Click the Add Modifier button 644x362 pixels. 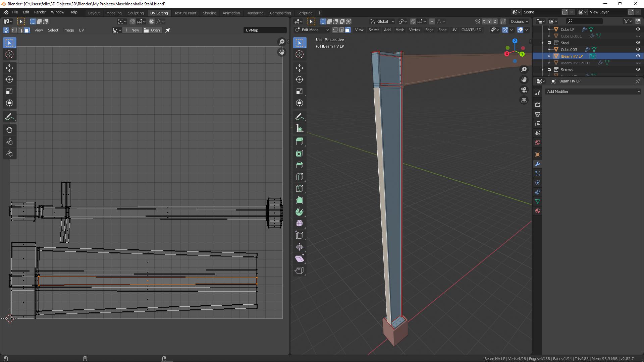point(593,91)
